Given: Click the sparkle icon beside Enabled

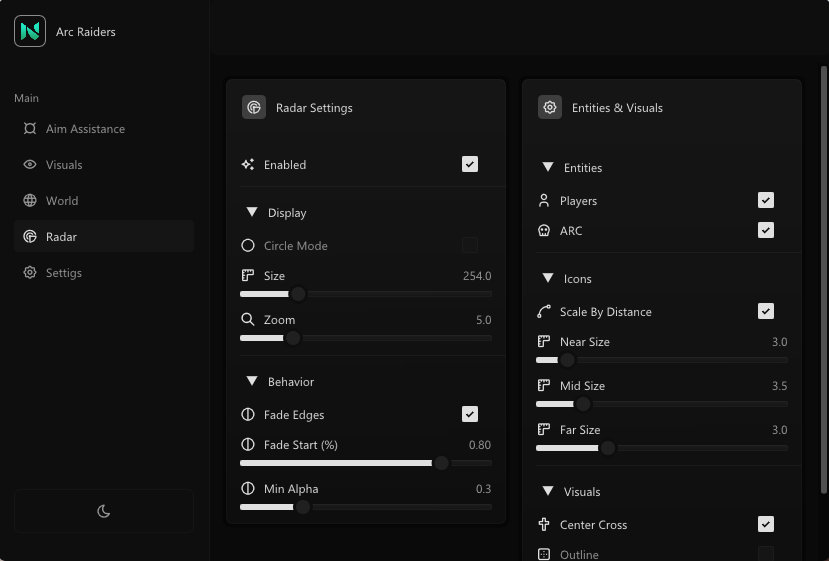Looking at the screenshot, I should (247, 164).
